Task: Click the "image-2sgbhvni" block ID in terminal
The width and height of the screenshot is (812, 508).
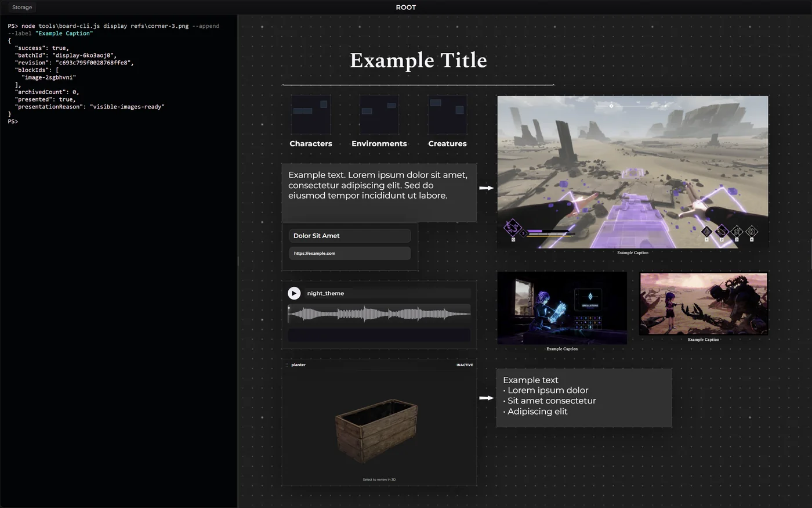Action: [49, 77]
